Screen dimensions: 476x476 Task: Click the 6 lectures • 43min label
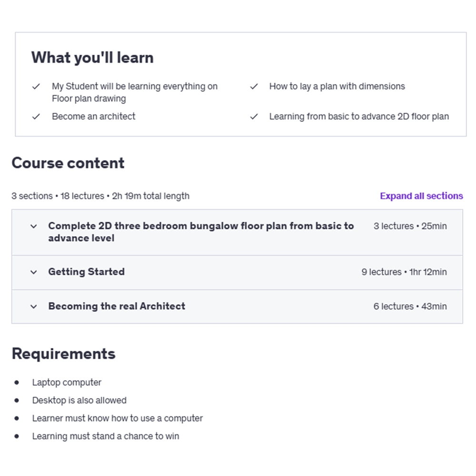[x=410, y=307]
